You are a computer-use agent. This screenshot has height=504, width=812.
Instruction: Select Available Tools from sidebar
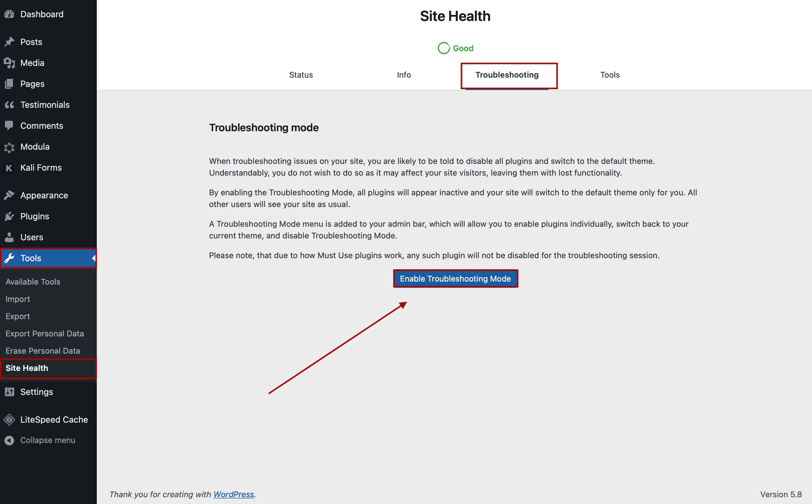[x=33, y=281]
